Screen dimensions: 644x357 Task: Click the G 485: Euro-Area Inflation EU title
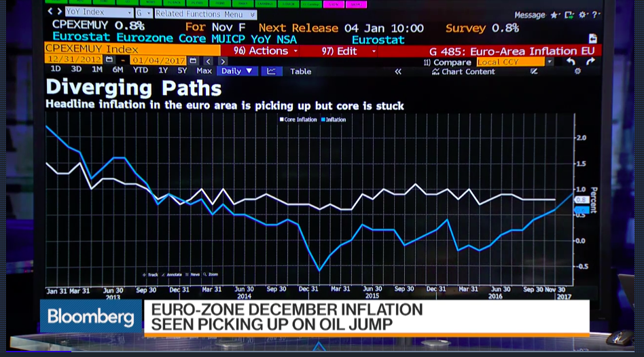512,52
